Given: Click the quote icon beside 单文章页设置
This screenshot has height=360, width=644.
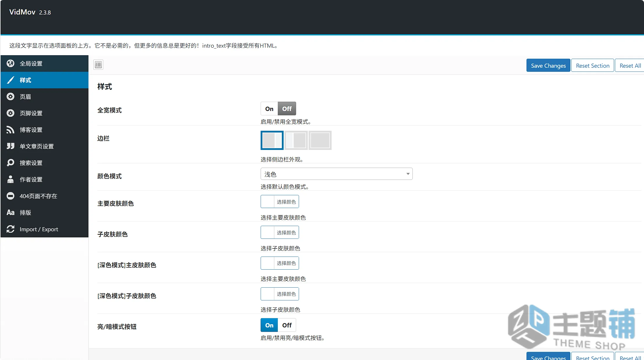Looking at the screenshot, I should [10, 146].
